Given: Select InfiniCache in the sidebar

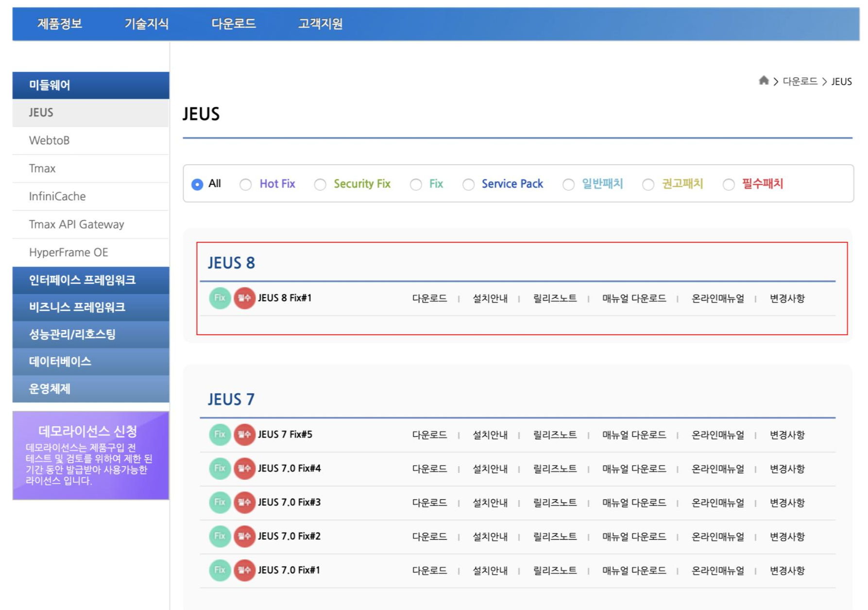Looking at the screenshot, I should (x=91, y=196).
